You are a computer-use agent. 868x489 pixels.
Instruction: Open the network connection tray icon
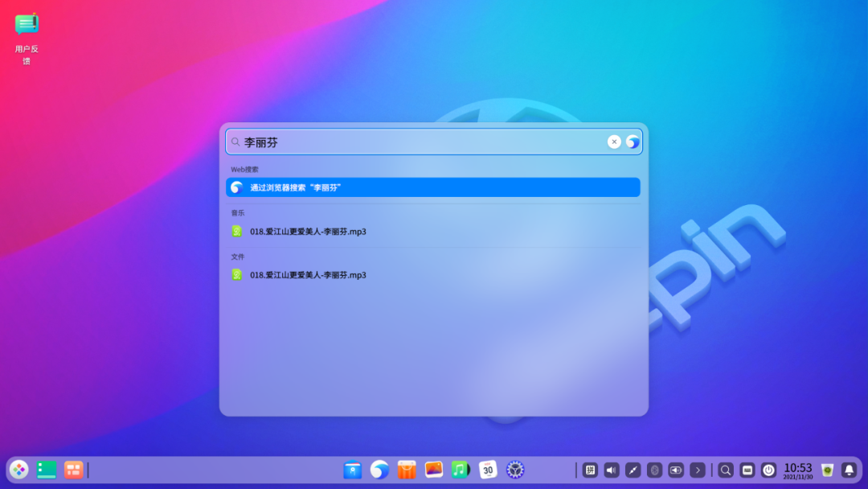[x=633, y=471]
